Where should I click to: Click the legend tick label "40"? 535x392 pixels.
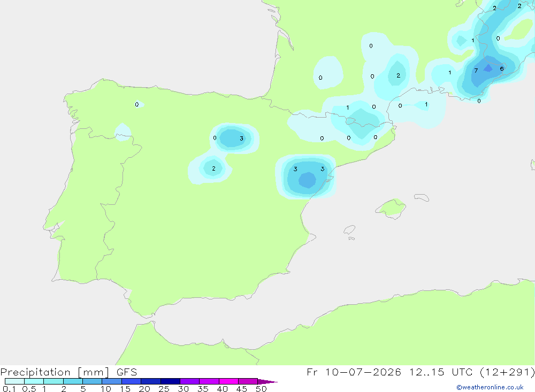click(222, 389)
